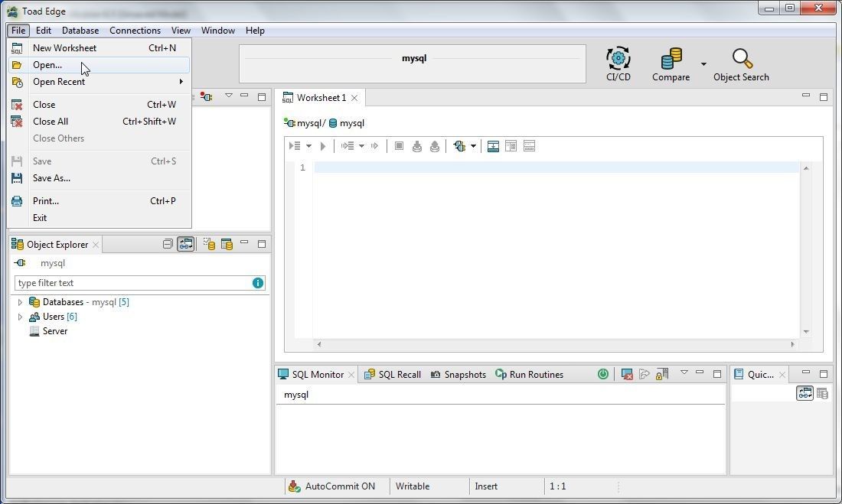
Task: Launch the Compare tool
Action: [x=671, y=64]
